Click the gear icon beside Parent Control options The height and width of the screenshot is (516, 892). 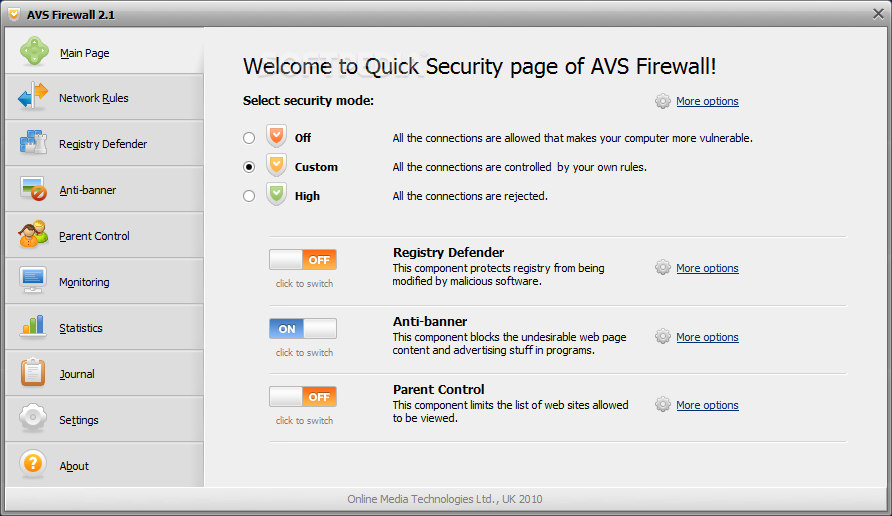pyautogui.click(x=662, y=405)
